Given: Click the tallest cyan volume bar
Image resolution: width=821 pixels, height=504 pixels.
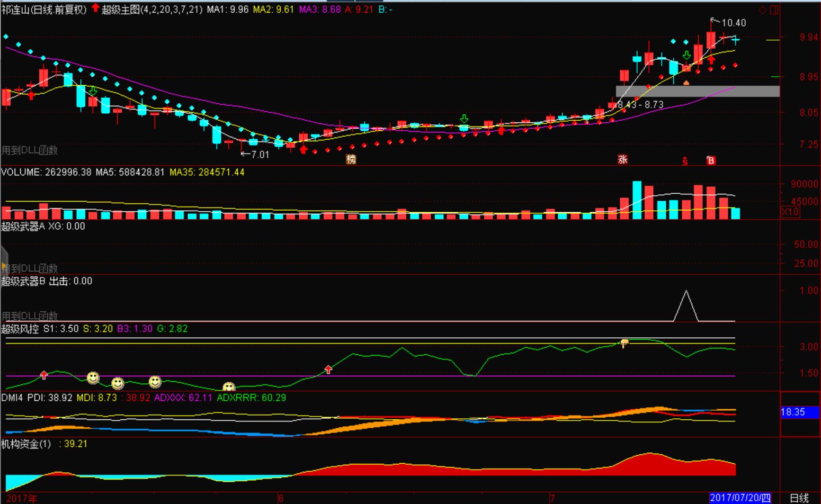Looking at the screenshot, I should pos(637,200).
